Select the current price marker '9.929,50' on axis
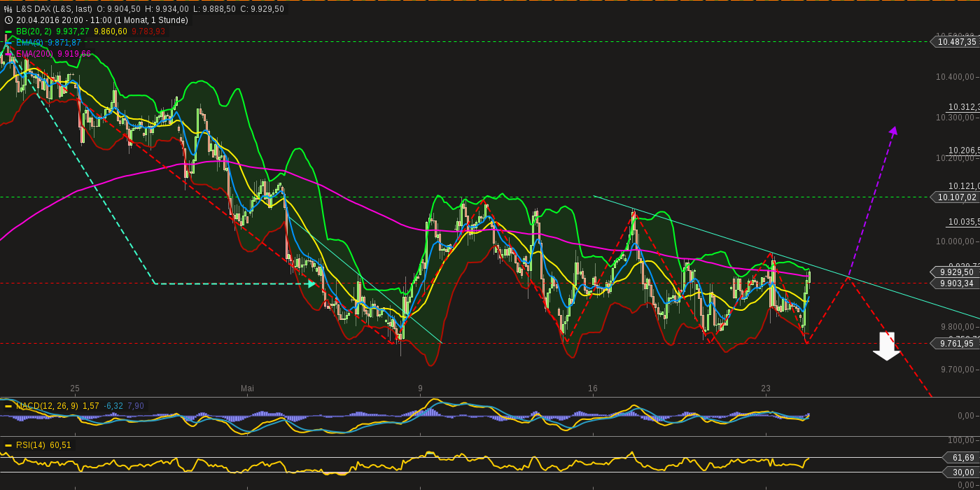Image resolution: width=980 pixels, height=490 pixels. coord(955,272)
